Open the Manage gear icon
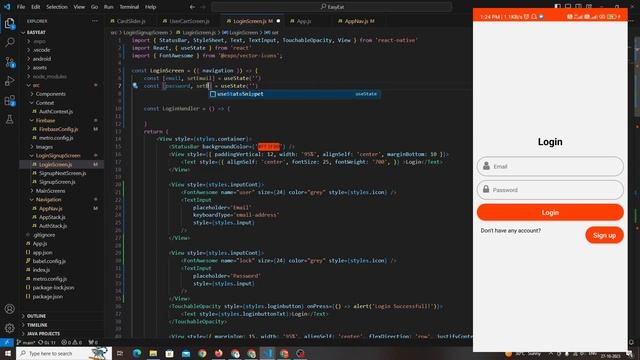The image size is (640, 360). [x=9, y=328]
